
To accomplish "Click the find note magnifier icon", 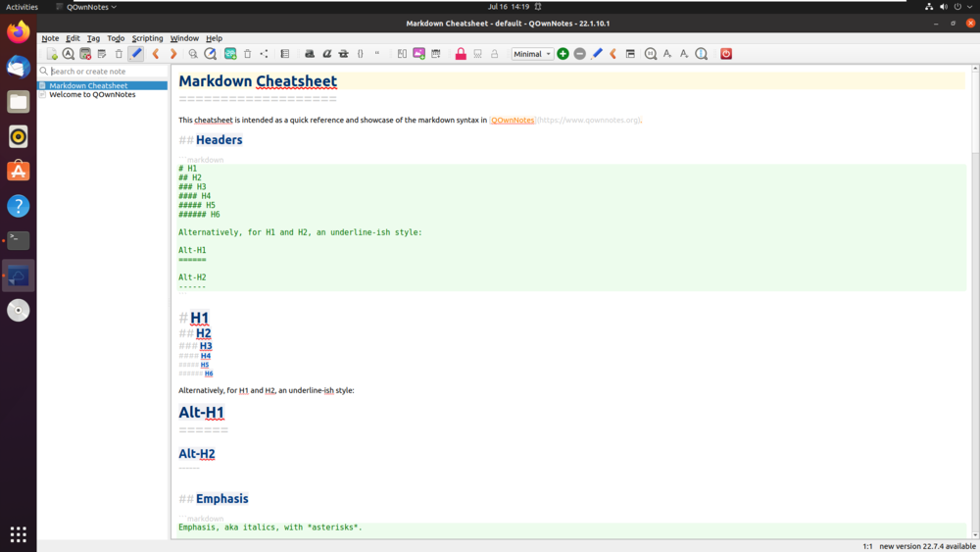I will (x=69, y=54).
